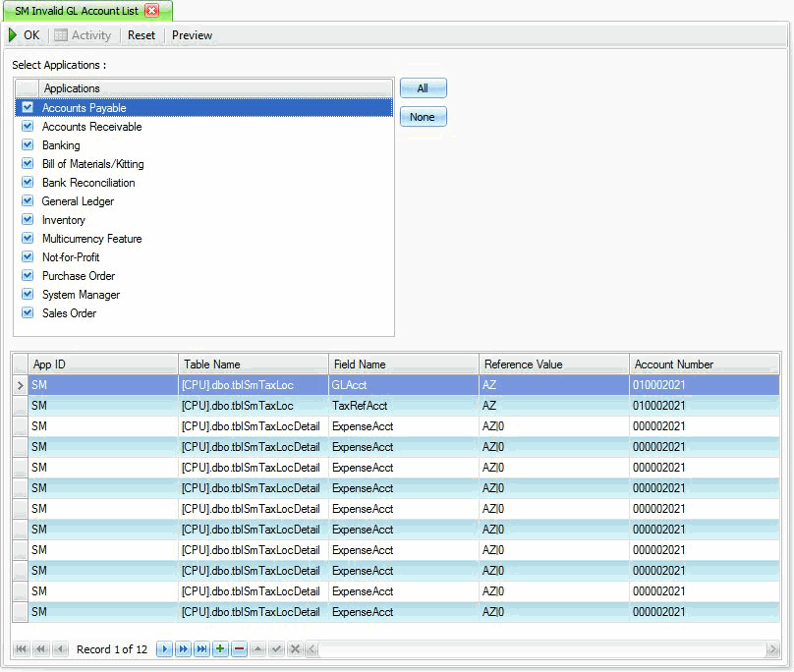
Task: Select the TaxRefAcct field name cell
Action: pyautogui.click(x=404, y=406)
